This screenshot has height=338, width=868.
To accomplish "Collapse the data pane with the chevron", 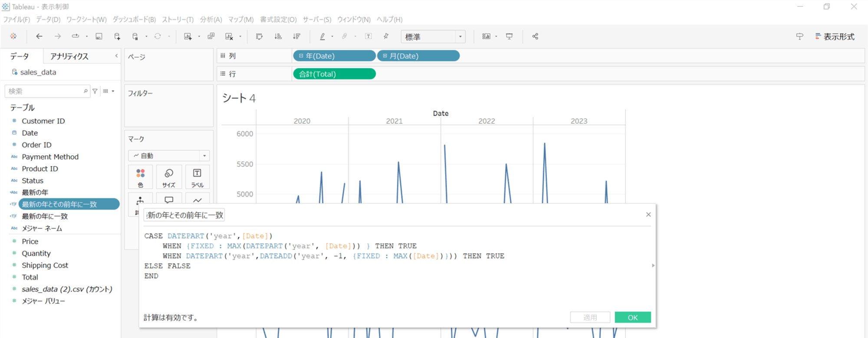I will [x=116, y=56].
